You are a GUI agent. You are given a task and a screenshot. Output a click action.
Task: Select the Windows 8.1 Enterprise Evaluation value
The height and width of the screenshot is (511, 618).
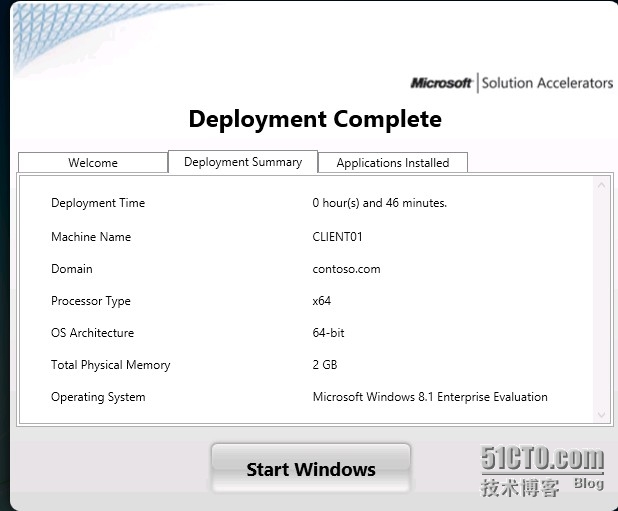(x=430, y=397)
